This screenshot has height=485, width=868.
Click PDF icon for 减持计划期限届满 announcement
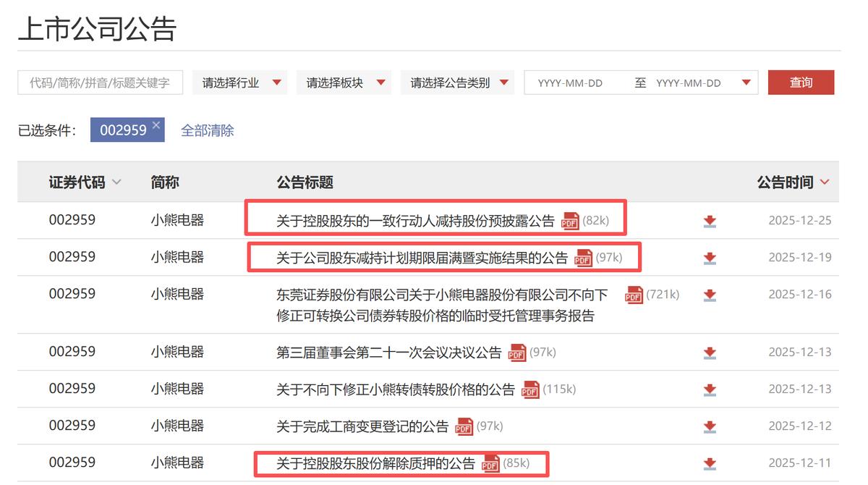click(x=583, y=258)
